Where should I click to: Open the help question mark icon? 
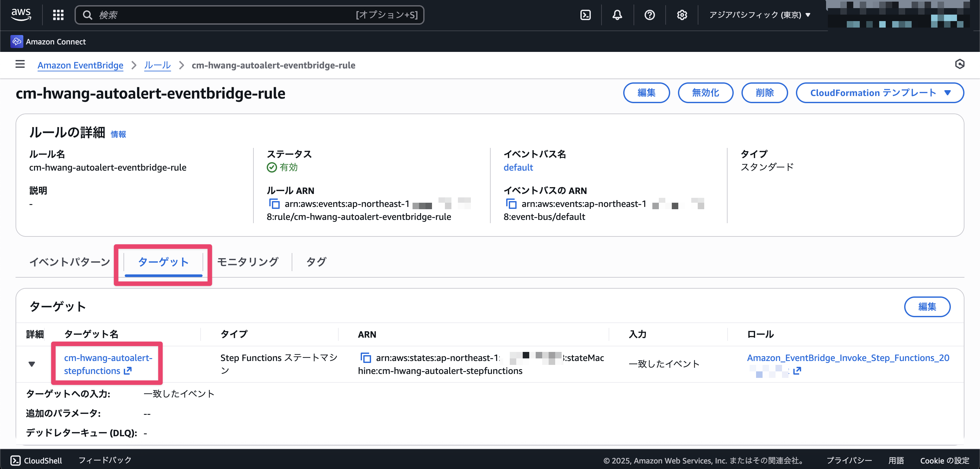click(x=649, y=15)
